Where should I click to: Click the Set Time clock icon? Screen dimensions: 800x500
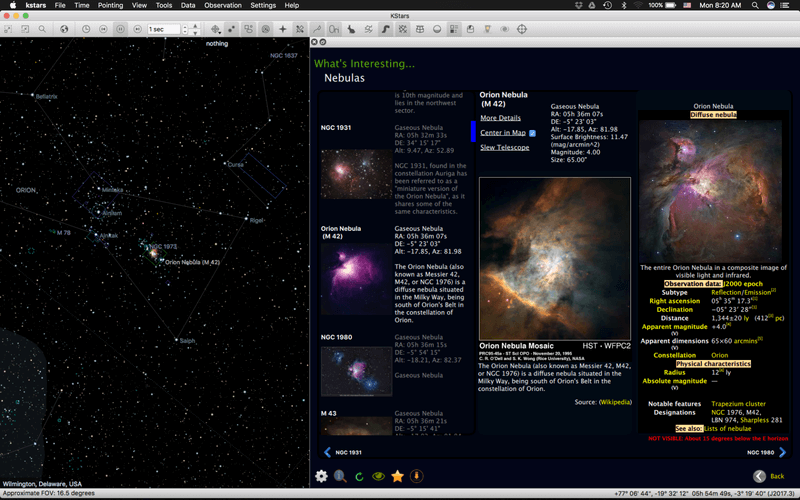pos(86,29)
